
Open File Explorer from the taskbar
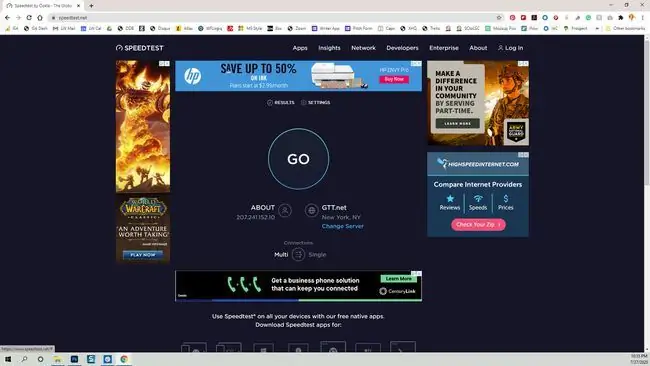pyautogui.click(x=58, y=359)
